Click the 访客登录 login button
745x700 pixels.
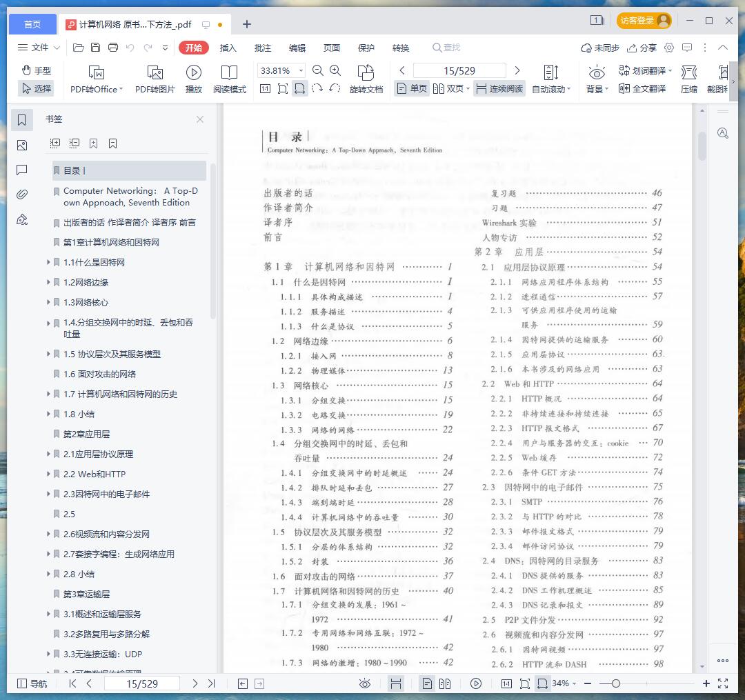click(x=644, y=21)
